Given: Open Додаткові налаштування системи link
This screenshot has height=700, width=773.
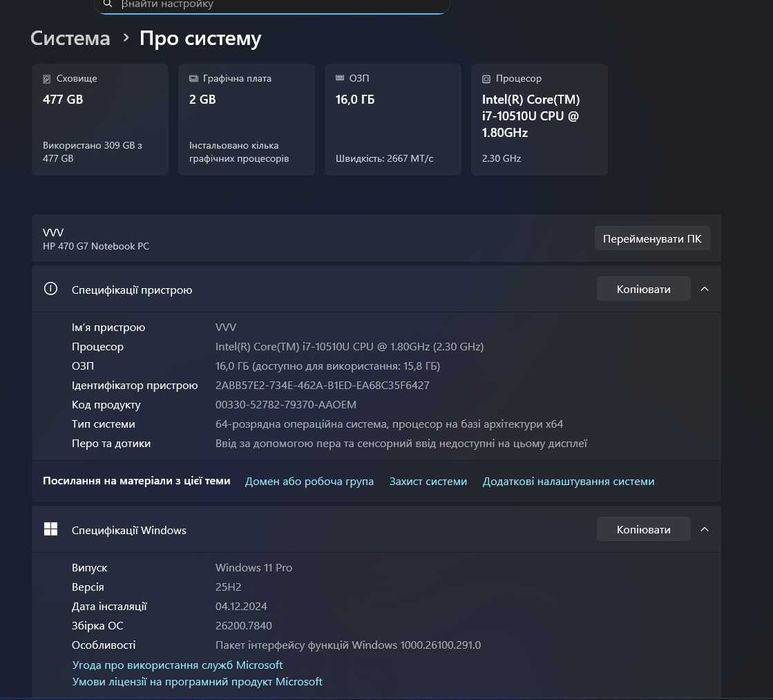Looking at the screenshot, I should [x=568, y=481].
